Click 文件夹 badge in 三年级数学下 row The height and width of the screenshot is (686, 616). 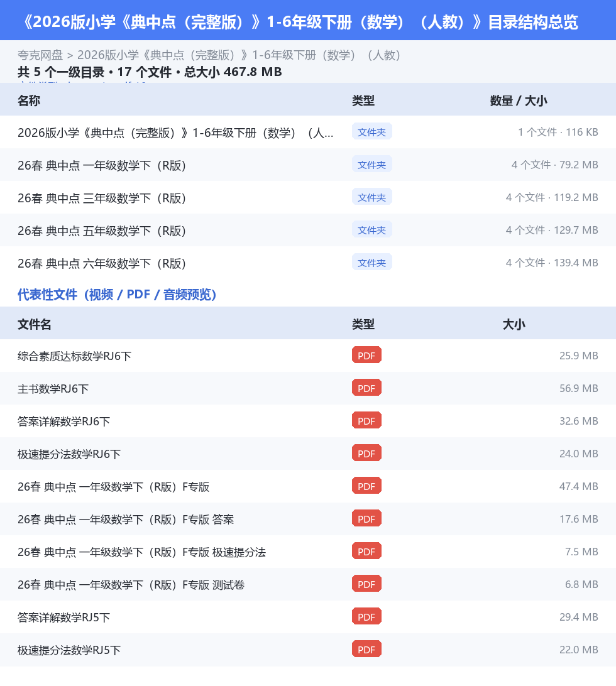(x=371, y=197)
